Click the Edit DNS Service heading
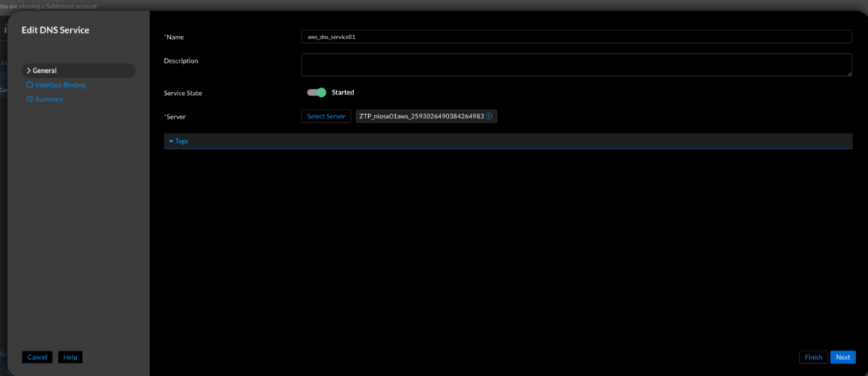 click(x=56, y=30)
